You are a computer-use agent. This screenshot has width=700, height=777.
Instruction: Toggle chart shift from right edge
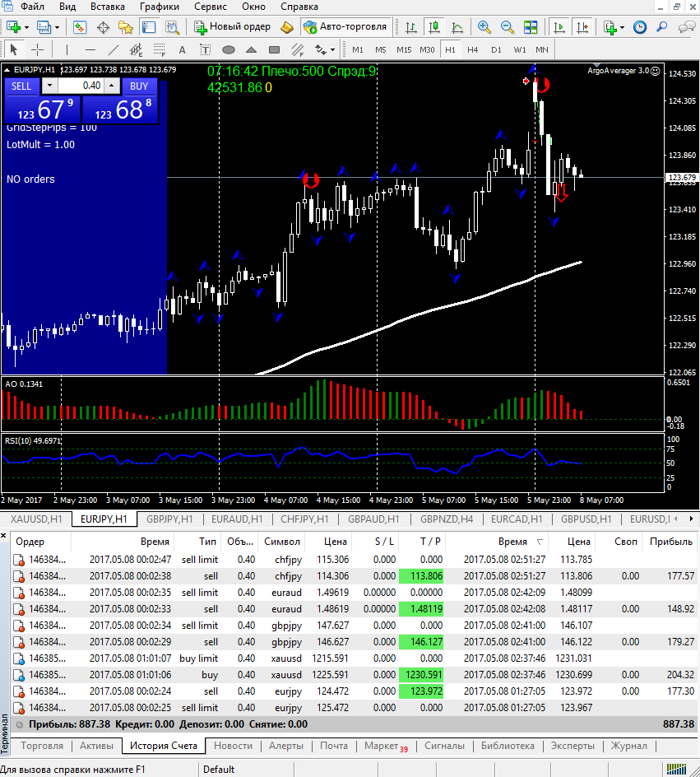tap(582, 27)
